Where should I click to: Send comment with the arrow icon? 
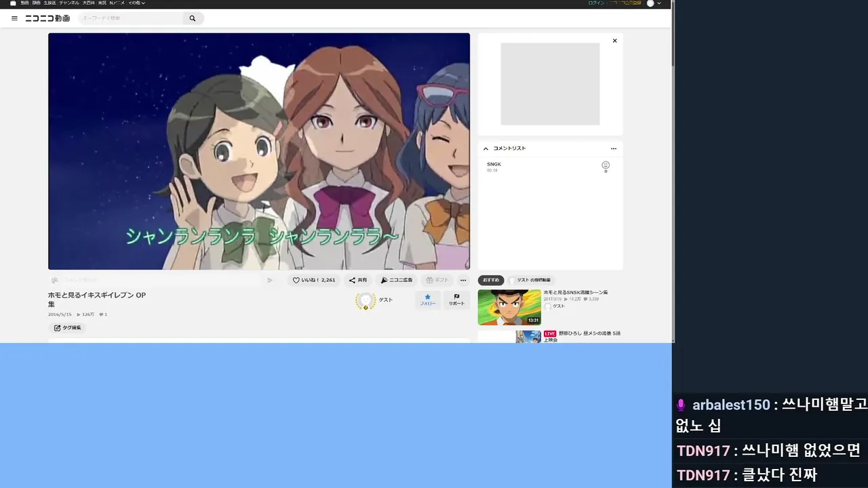(270, 280)
